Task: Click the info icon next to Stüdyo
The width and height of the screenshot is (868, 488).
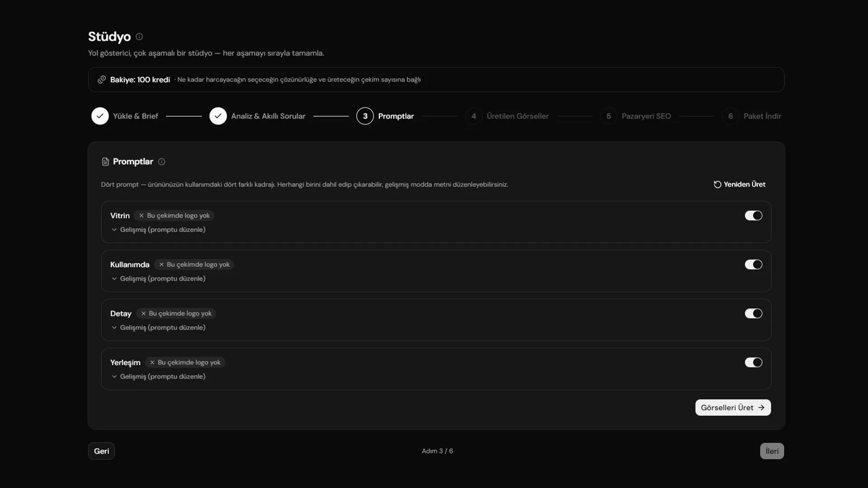Action: 139,37
